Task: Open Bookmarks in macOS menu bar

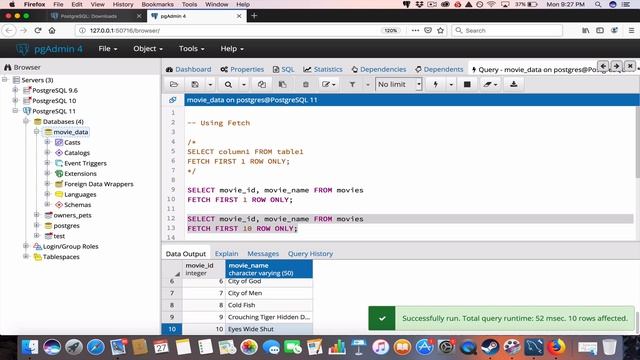Action: tap(157, 4)
